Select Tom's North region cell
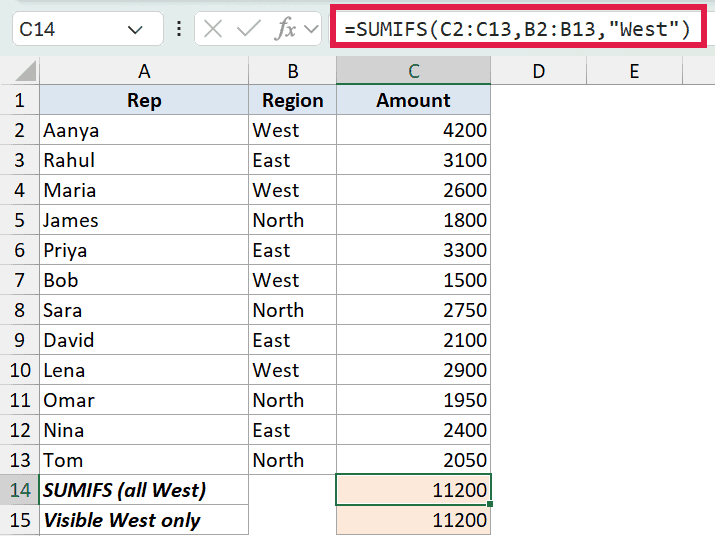715x536 pixels. (x=292, y=460)
